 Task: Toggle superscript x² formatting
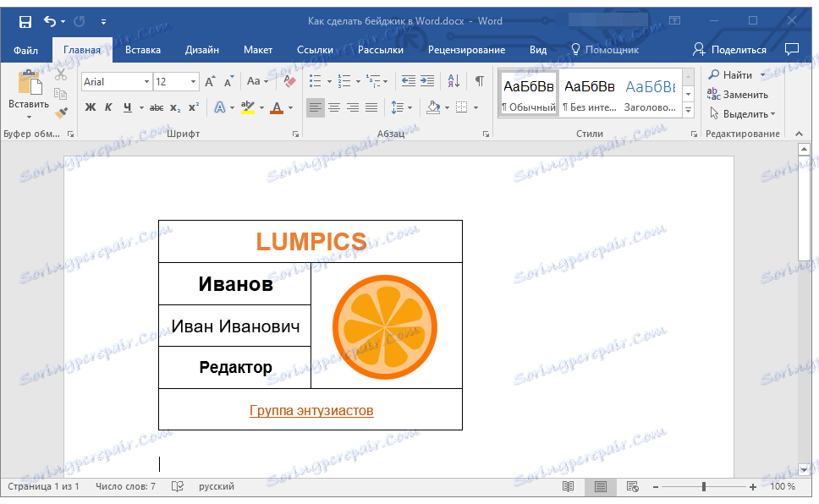(194, 107)
